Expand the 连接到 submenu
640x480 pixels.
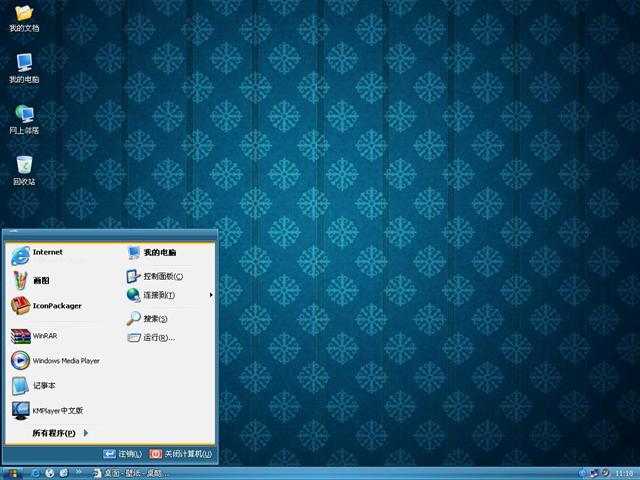pos(160,295)
